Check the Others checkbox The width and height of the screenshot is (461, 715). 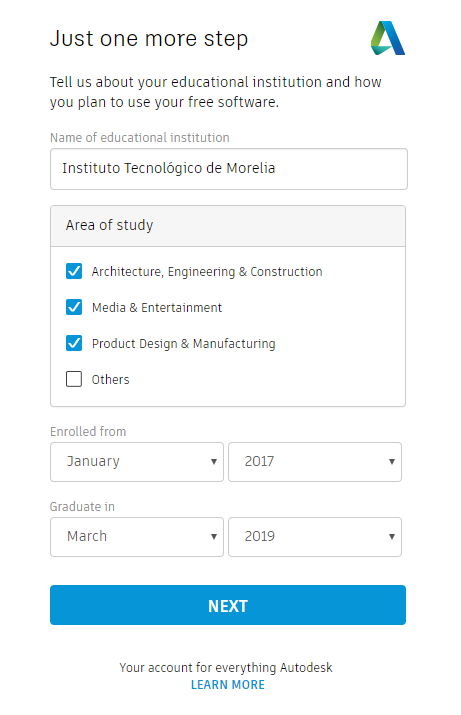click(x=74, y=379)
